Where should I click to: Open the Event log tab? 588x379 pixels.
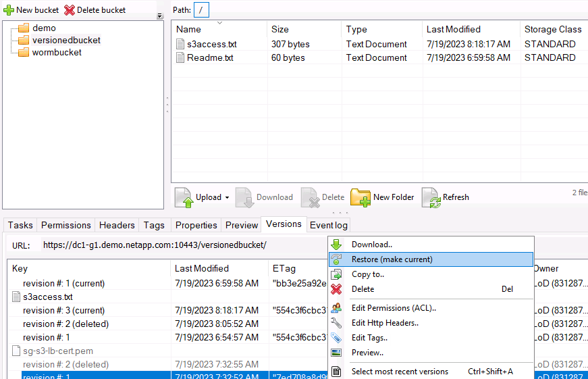click(x=329, y=225)
